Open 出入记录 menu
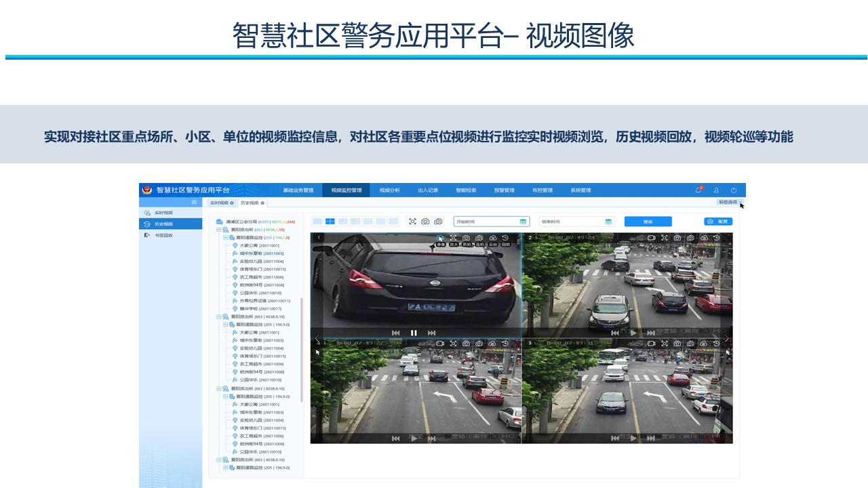868x488 pixels. pyautogui.click(x=428, y=190)
